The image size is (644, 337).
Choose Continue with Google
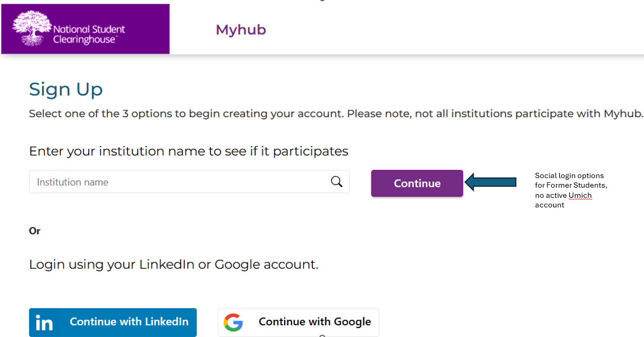(299, 322)
